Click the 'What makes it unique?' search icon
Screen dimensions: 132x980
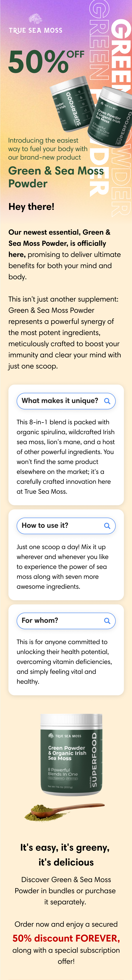point(107,401)
